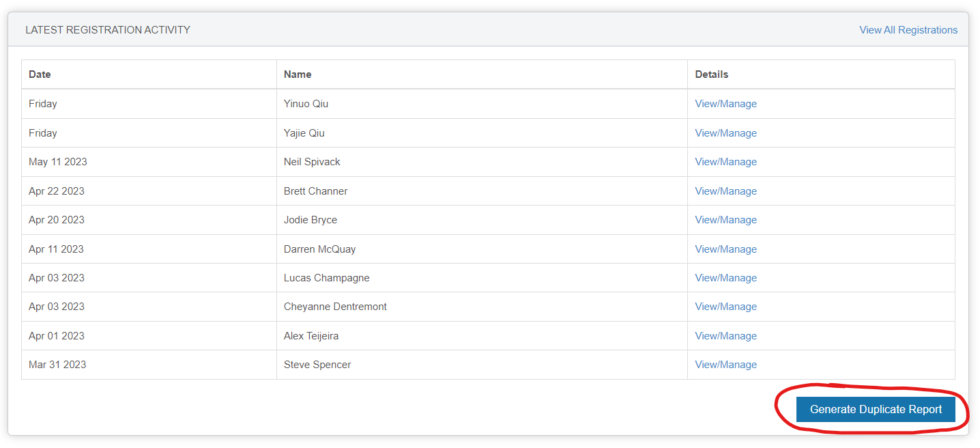This screenshot has height=448, width=980.
Task: Click the LATEST REGISTRATION ACTIVITY heading
Action: click(x=107, y=29)
